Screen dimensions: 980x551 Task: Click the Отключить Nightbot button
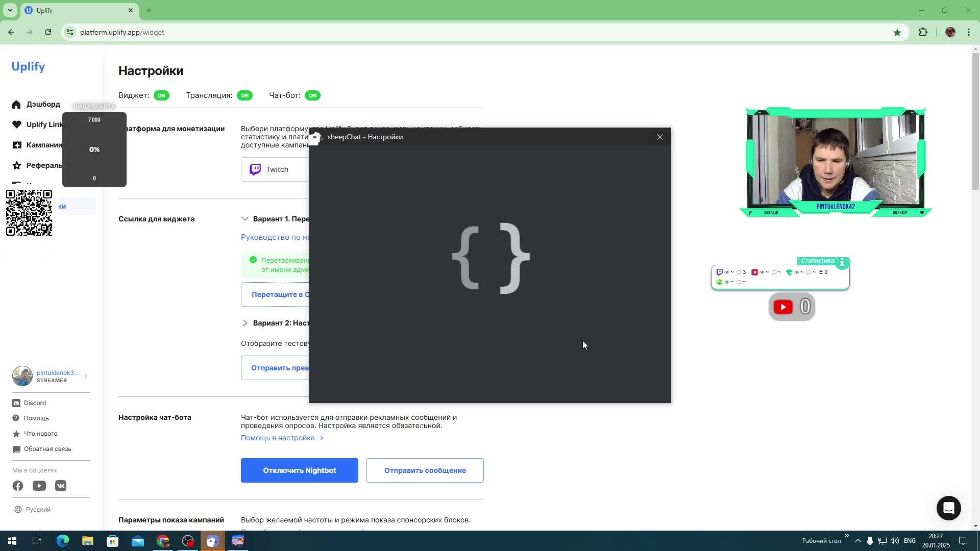(299, 470)
